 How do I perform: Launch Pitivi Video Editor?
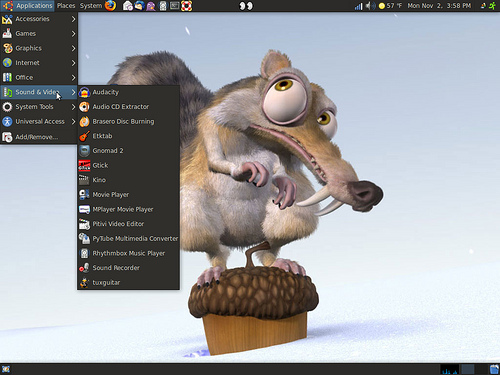[x=129, y=224]
